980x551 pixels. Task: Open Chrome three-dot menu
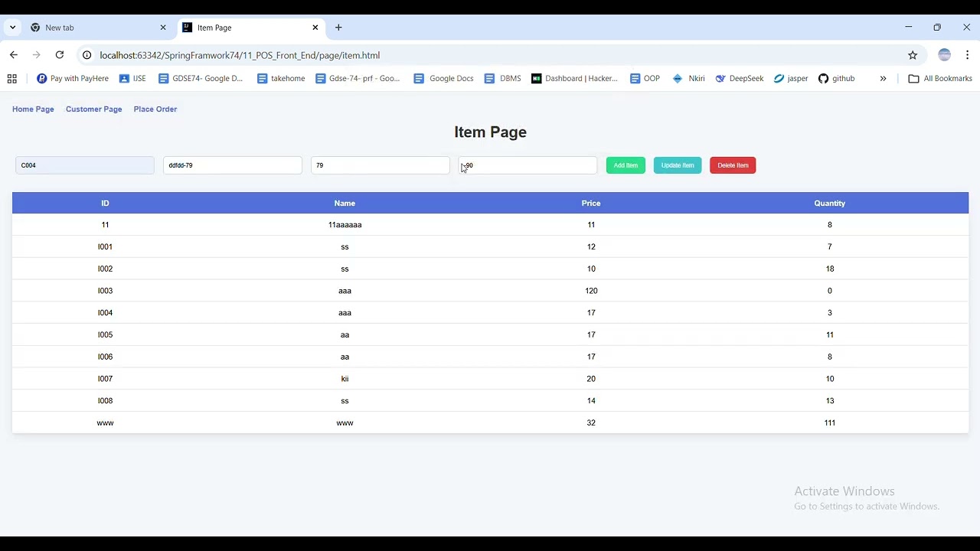pos(968,55)
